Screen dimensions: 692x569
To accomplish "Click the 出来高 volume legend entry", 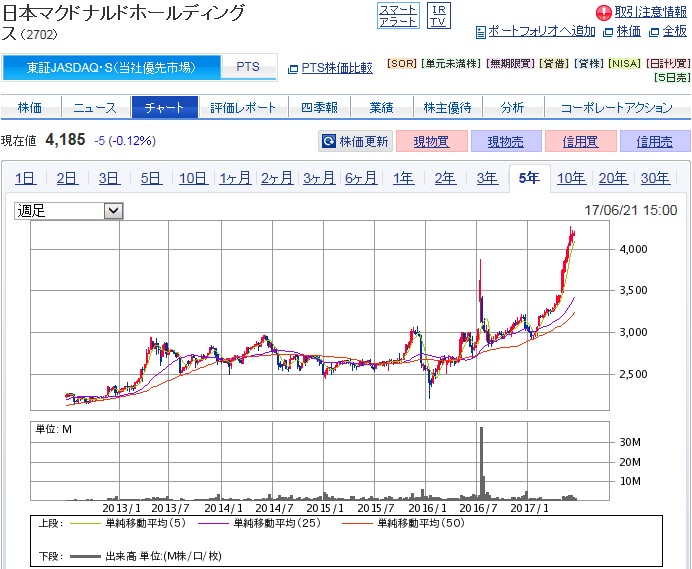I will pyautogui.click(x=146, y=556).
